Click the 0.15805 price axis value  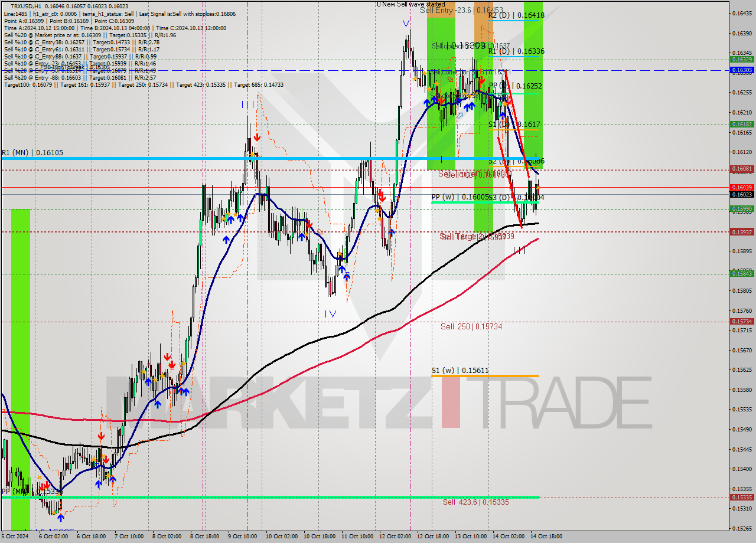pyautogui.click(x=742, y=290)
